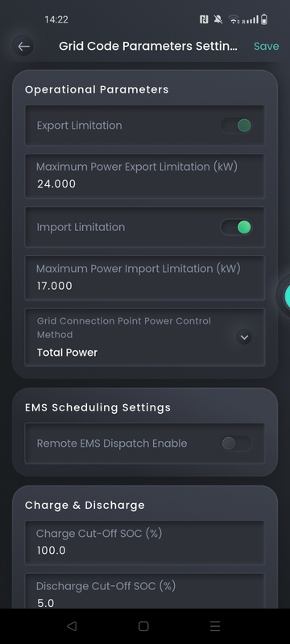Expand Grid Connection Point Power Control dropdown
This screenshot has height=644, width=290.
click(x=244, y=337)
